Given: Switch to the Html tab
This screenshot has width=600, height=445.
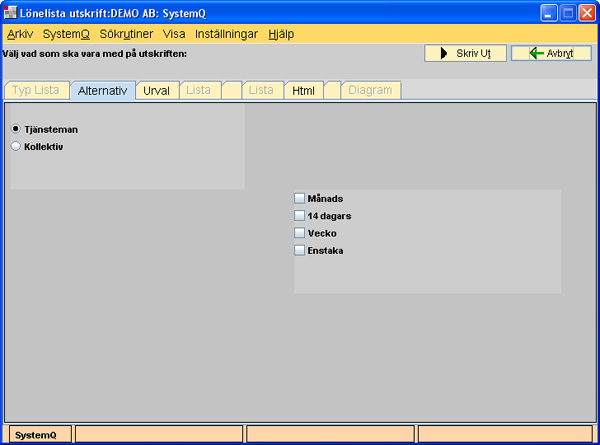Looking at the screenshot, I should [303, 90].
